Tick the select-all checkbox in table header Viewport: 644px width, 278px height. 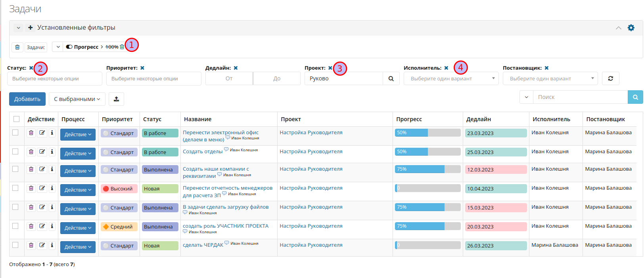coord(16,119)
